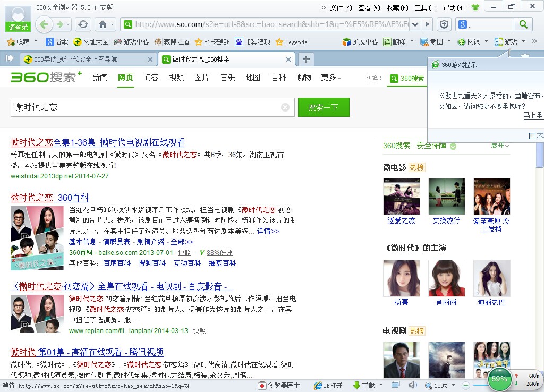This screenshot has height=392, width=544.
Task: Select the 视频 search category
Action: point(176,78)
